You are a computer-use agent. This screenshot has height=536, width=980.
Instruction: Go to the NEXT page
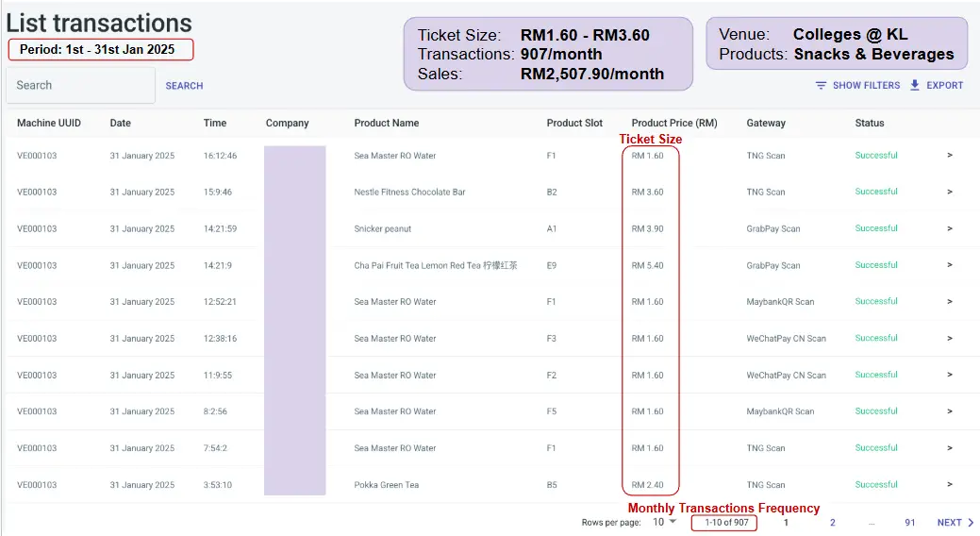[950, 522]
